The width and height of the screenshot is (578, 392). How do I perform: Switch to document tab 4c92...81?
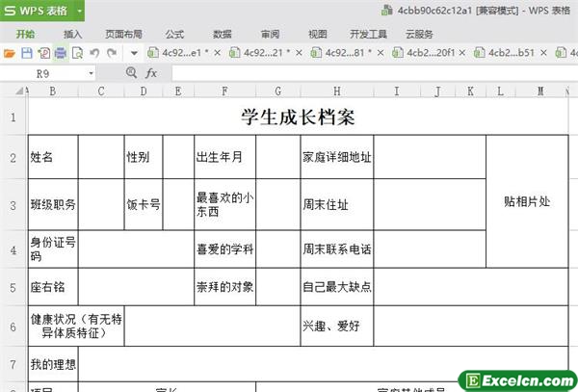[342, 53]
